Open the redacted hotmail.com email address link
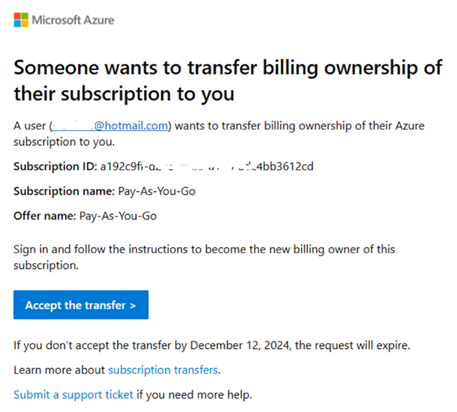The width and height of the screenshot is (457, 412). (110, 126)
